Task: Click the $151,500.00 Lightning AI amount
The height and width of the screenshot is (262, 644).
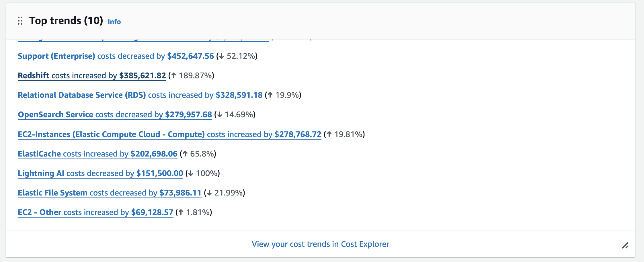Action: click(x=160, y=173)
